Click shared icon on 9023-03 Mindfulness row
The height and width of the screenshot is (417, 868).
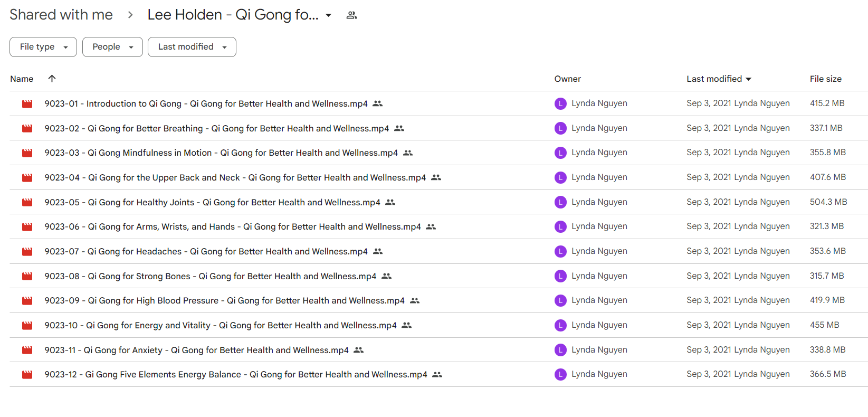(x=408, y=153)
